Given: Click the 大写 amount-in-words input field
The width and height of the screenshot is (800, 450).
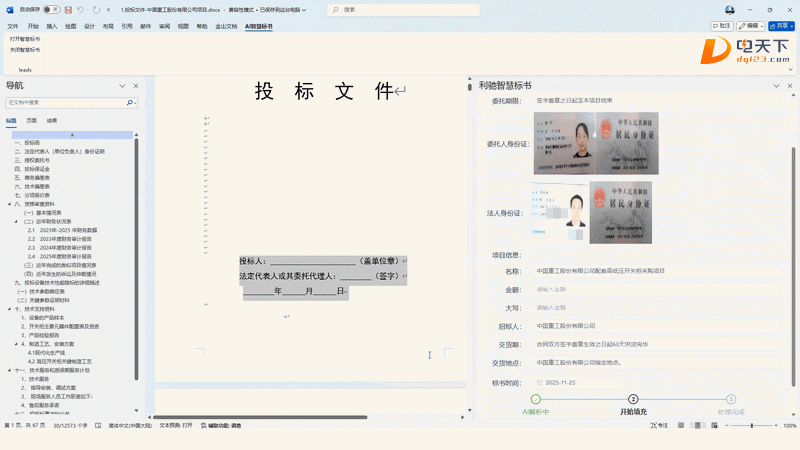Looking at the screenshot, I should (x=657, y=308).
